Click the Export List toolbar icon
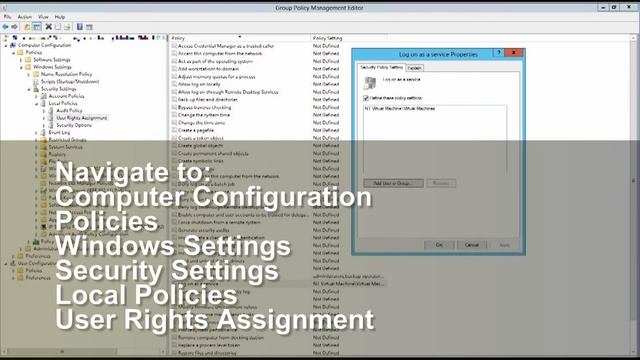Screen dimensions: 640x360 pos(67,27)
